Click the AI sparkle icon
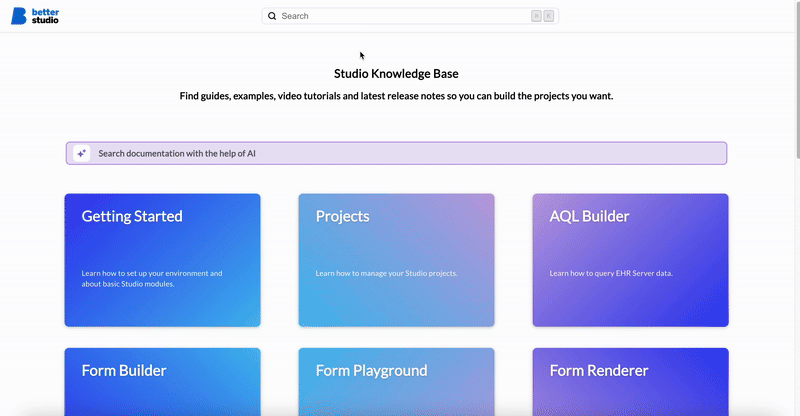Image resolution: width=800 pixels, height=416 pixels. click(81, 153)
